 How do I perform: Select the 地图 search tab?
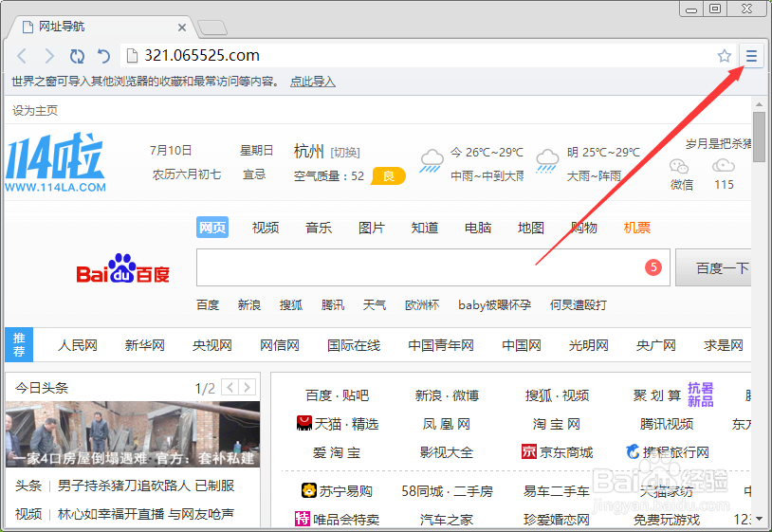click(531, 228)
